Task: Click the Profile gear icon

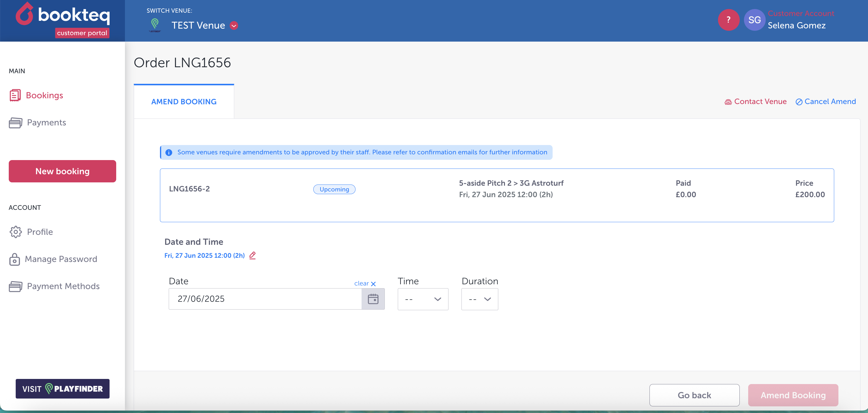Action: [x=15, y=232]
